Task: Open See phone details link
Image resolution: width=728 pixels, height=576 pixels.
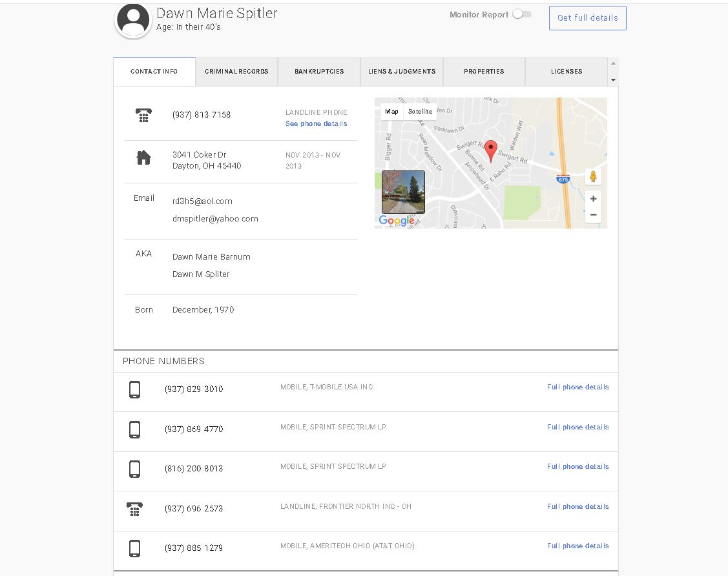Action: 316,123
